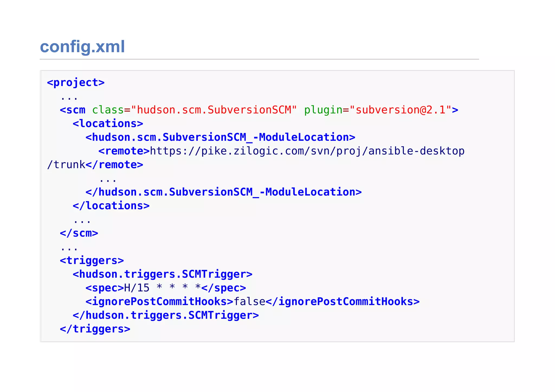Click the config.xml slide title
Viewport: 555px width, 392px height.
82,47
